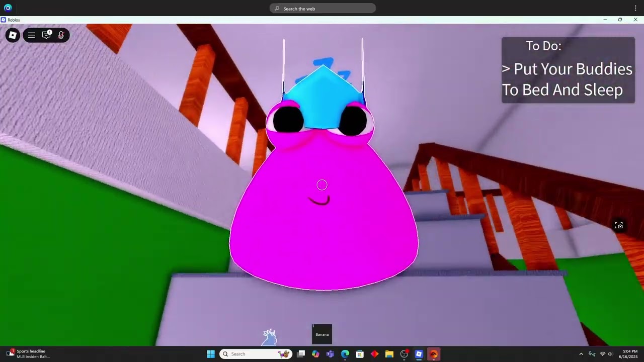The height and width of the screenshot is (362, 644).
Task: Open the red diamond app on taskbar
Action: [x=374, y=354]
